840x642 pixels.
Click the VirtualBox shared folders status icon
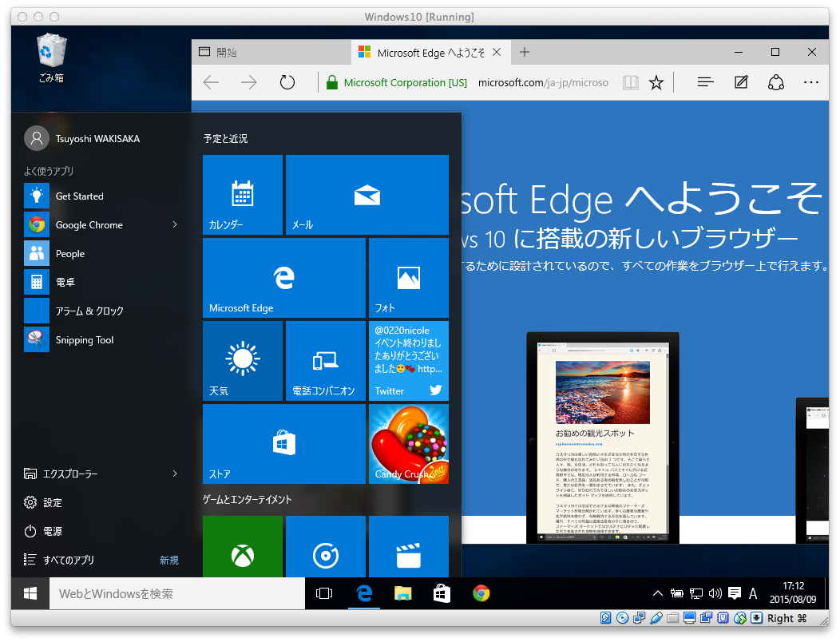673,618
